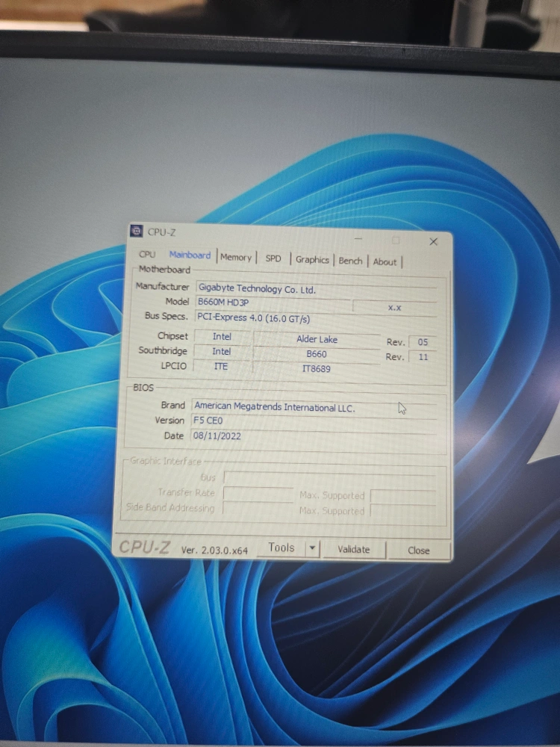
Task: Open the Bench tab
Action: click(x=350, y=261)
